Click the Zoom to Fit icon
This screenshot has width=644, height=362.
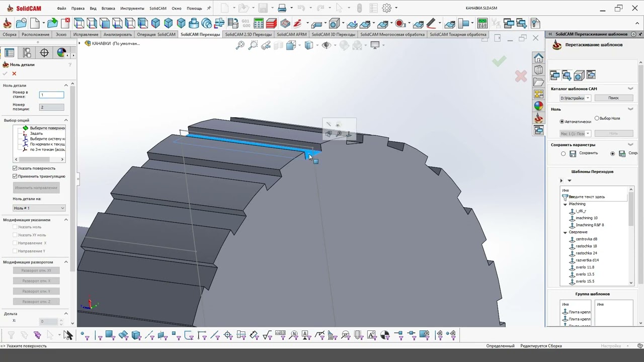pos(240,45)
